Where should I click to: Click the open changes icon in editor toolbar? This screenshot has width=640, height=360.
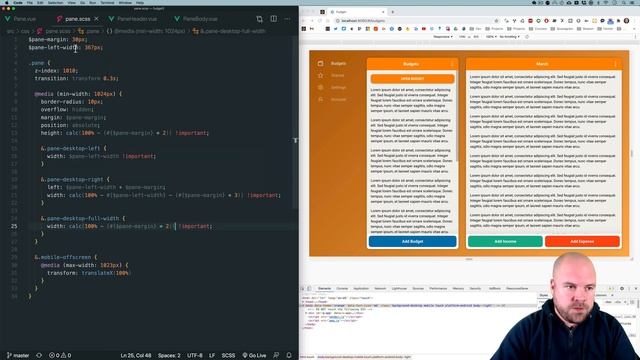260,19
